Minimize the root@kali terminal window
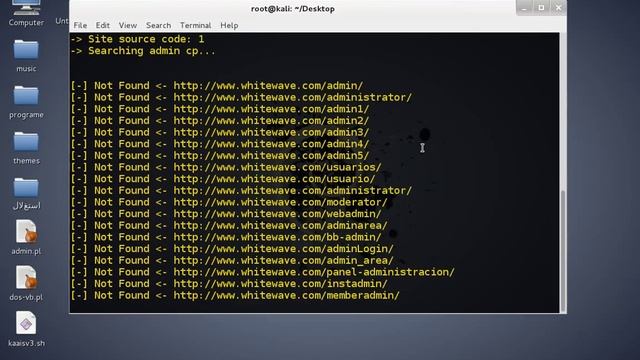The width and height of the screenshot is (640, 360). pos(524,8)
